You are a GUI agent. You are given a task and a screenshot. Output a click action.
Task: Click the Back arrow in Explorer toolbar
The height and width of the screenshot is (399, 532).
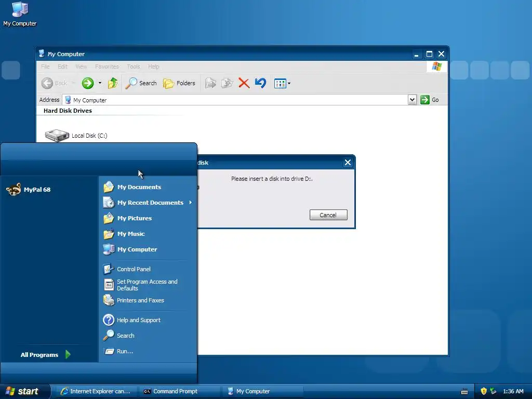tap(47, 83)
